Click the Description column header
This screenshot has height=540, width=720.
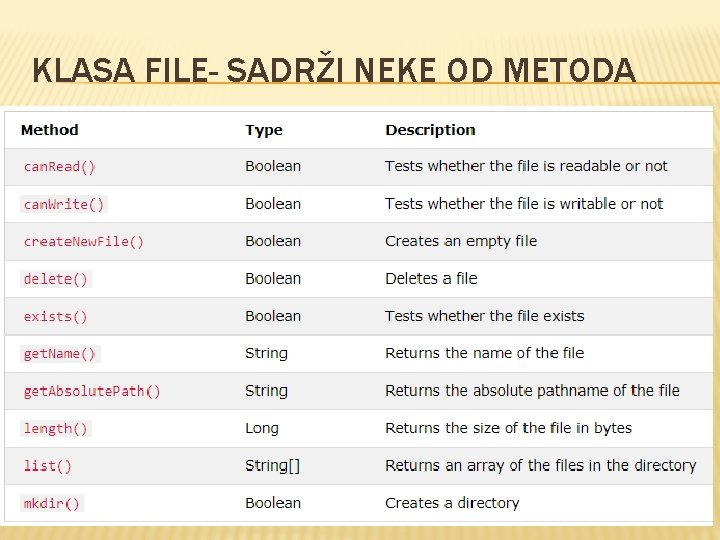[430, 130]
